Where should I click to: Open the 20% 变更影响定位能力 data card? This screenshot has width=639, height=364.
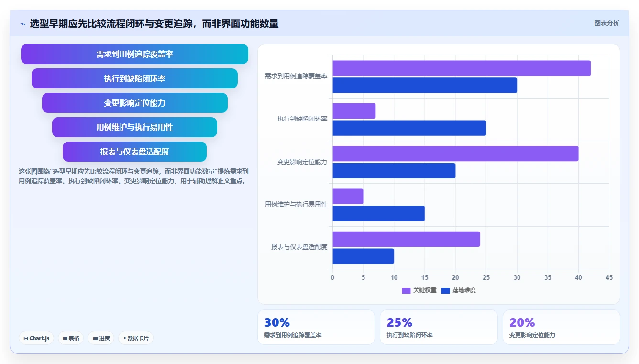(561, 327)
